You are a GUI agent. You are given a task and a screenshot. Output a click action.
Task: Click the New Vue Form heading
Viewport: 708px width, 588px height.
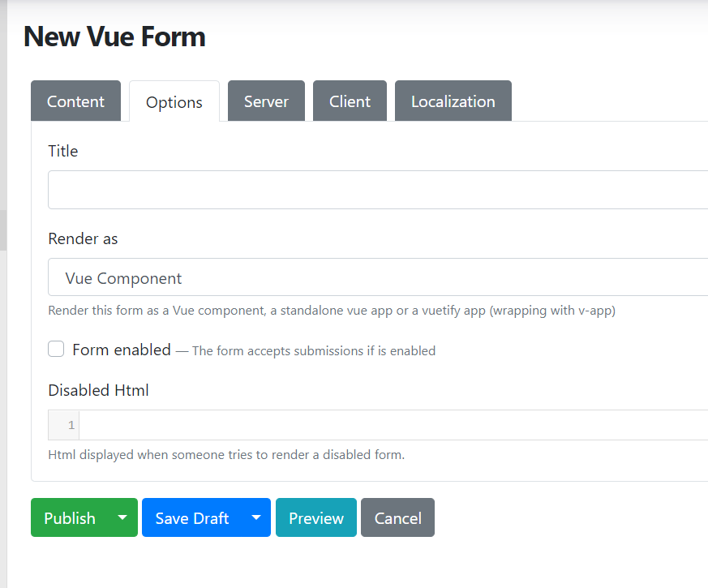(x=114, y=36)
